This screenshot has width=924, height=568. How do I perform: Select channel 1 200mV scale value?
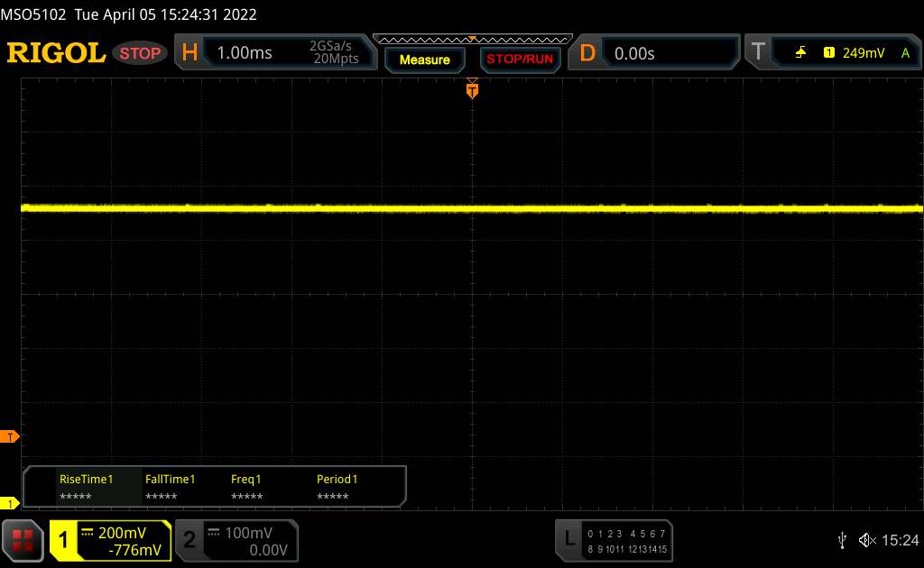click(x=122, y=533)
